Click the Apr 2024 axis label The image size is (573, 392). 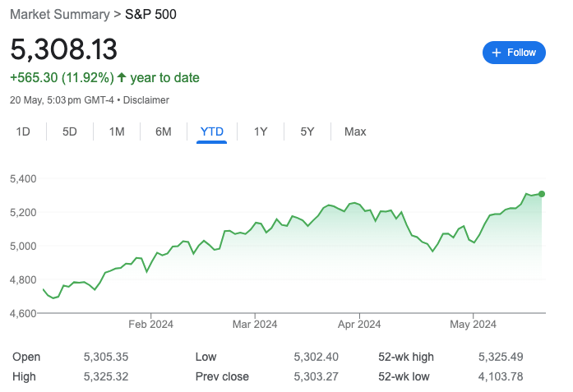pyautogui.click(x=358, y=324)
